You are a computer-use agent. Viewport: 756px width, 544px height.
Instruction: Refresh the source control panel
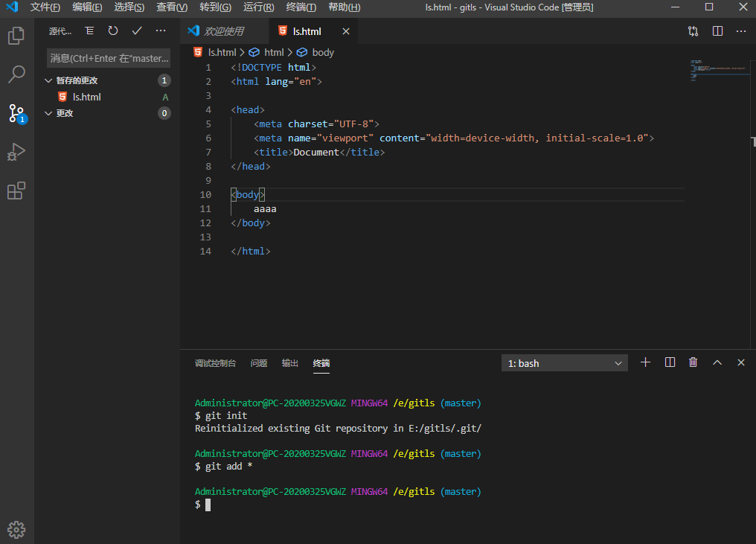coord(113,31)
